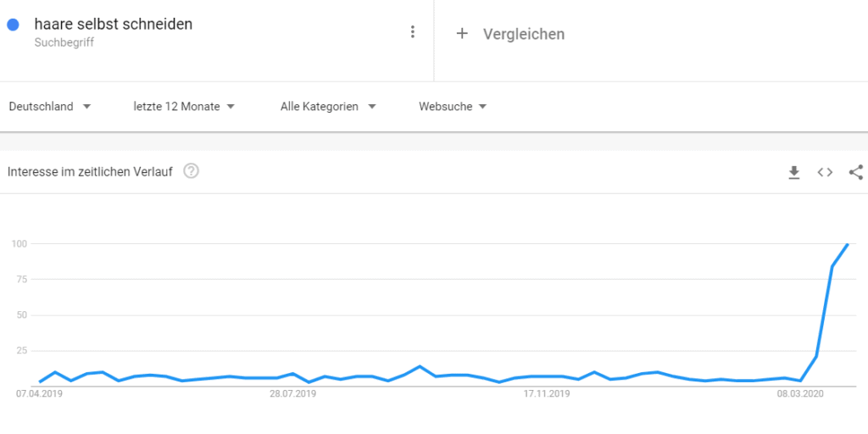The width and height of the screenshot is (868, 434).
Task: Click the Suchbegriff label under search term
Action: 64,42
